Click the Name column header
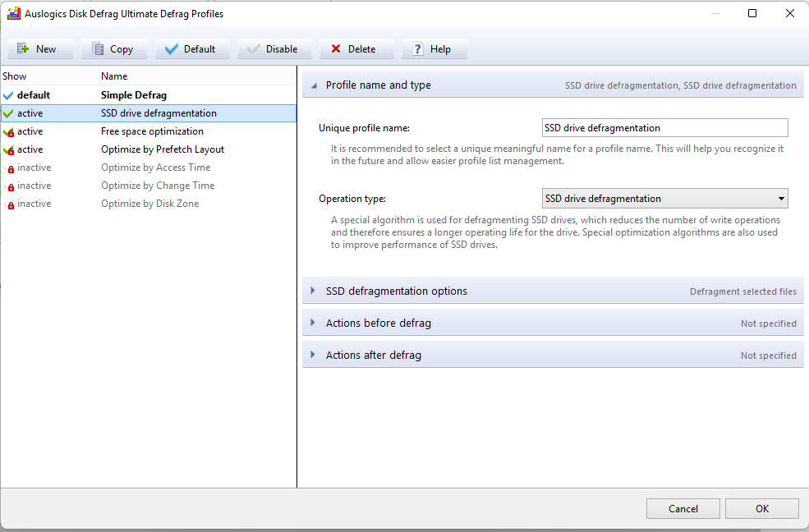The height and width of the screenshot is (532, 809). pos(198,76)
